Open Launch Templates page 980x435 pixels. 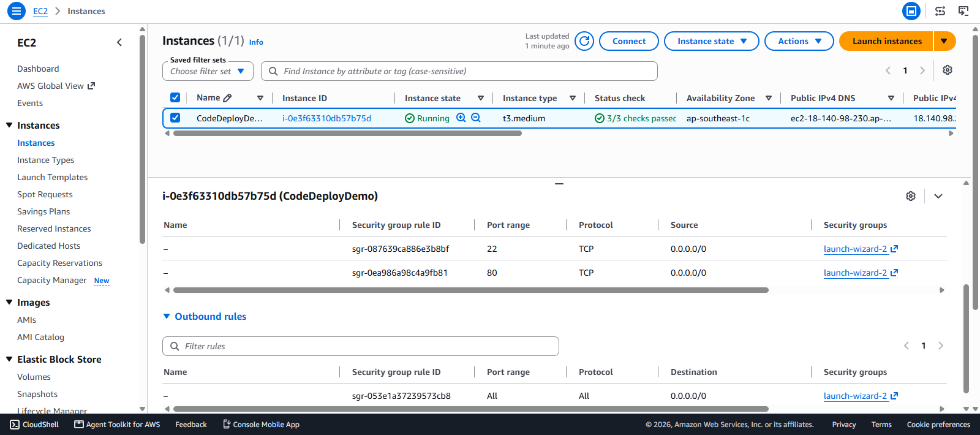pos(52,177)
